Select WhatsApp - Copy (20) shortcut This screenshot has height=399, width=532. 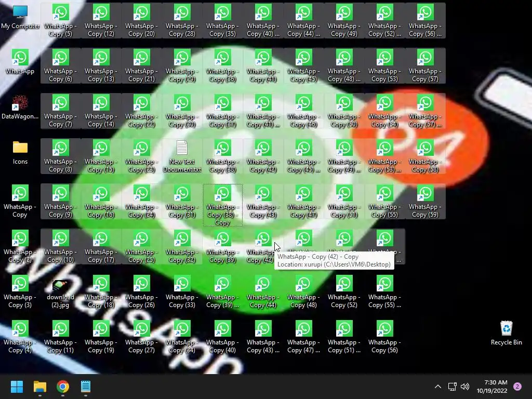tap(141, 21)
